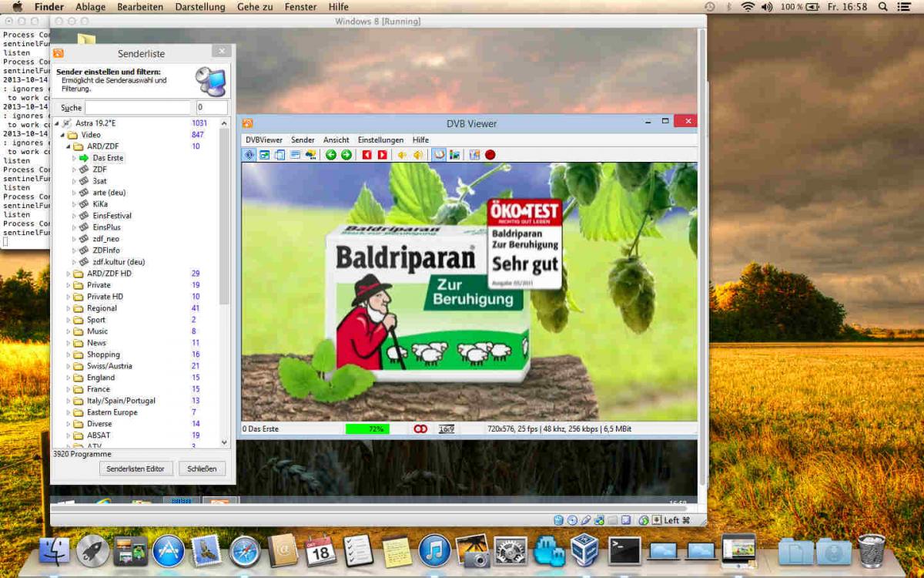
Task: Click the green right arrow toolbar icon
Action: 346,155
